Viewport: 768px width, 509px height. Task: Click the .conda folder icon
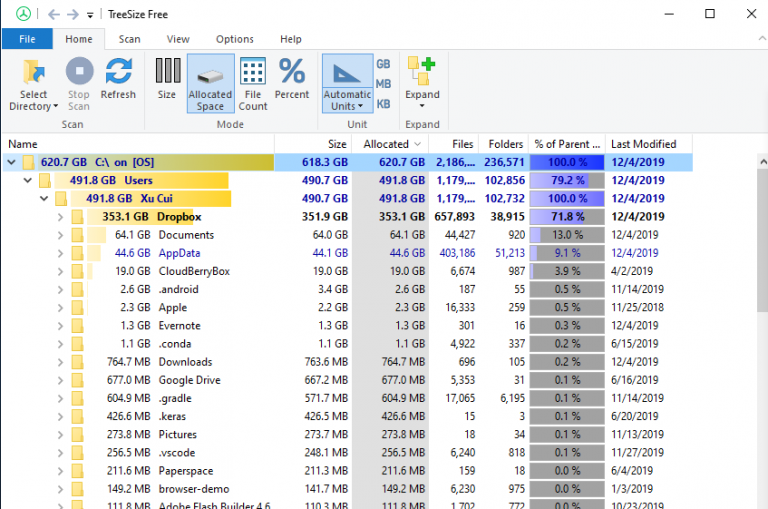click(x=77, y=343)
